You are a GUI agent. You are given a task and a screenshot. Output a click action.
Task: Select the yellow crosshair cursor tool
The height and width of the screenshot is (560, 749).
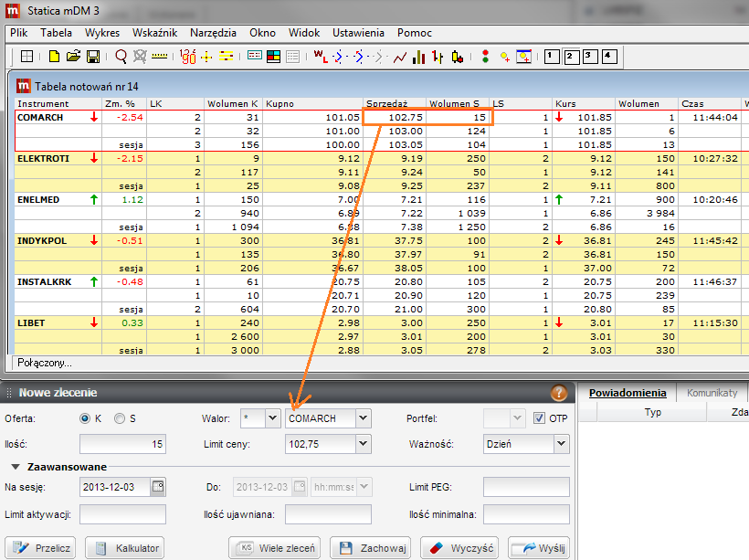206,57
